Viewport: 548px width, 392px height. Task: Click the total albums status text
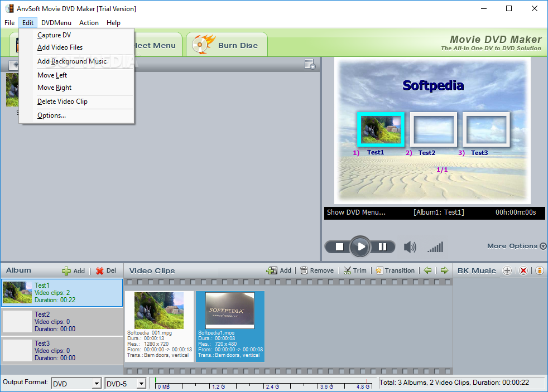(454, 383)
